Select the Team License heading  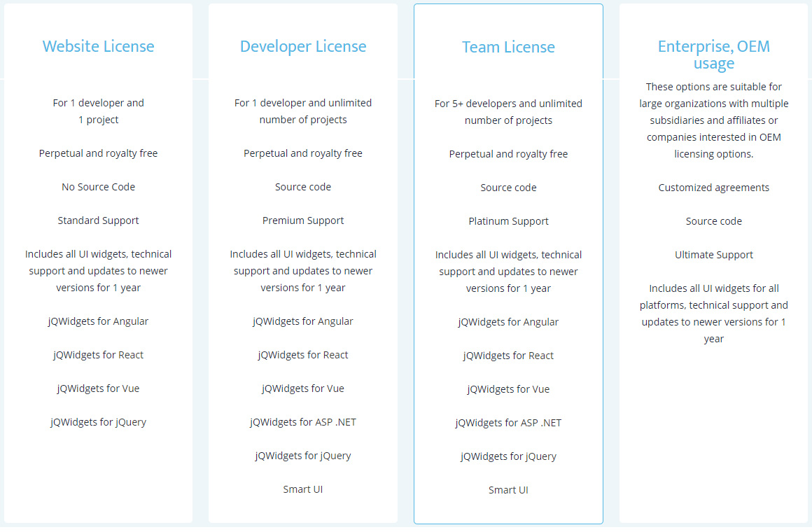click(508, 47)
